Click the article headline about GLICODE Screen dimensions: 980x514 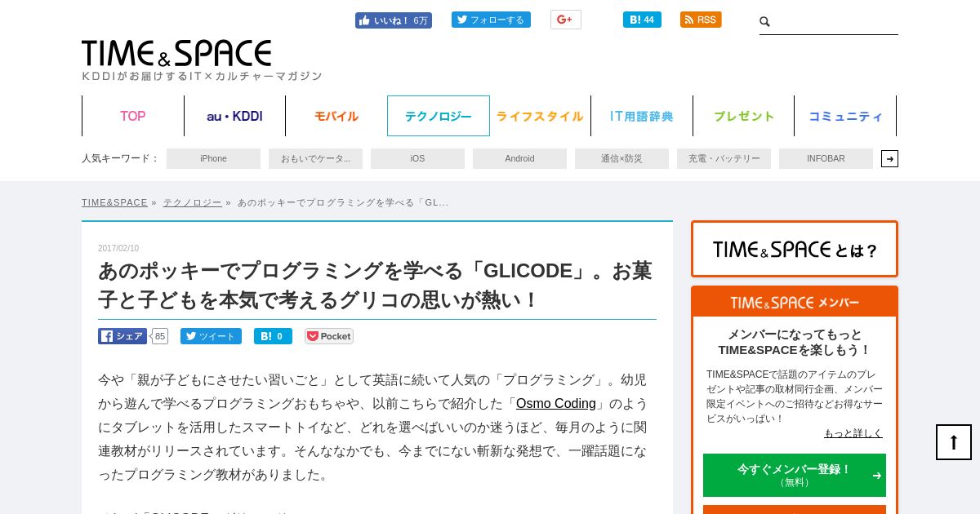pyautogui.click(x=376, y=285)
